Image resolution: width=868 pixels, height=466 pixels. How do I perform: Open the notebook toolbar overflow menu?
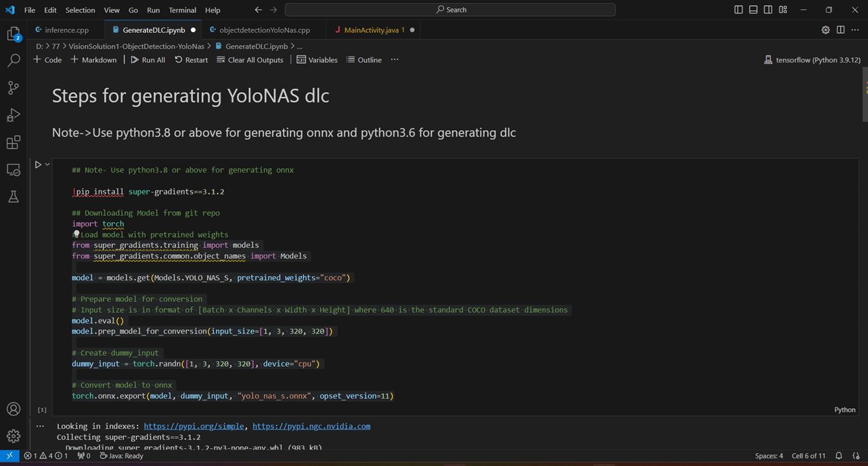394,59
